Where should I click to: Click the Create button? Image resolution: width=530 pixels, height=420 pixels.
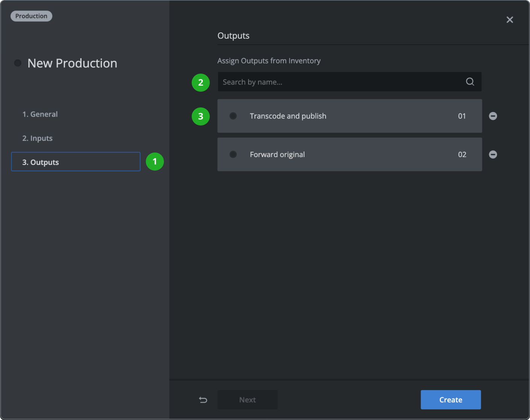tap(450, 400)
